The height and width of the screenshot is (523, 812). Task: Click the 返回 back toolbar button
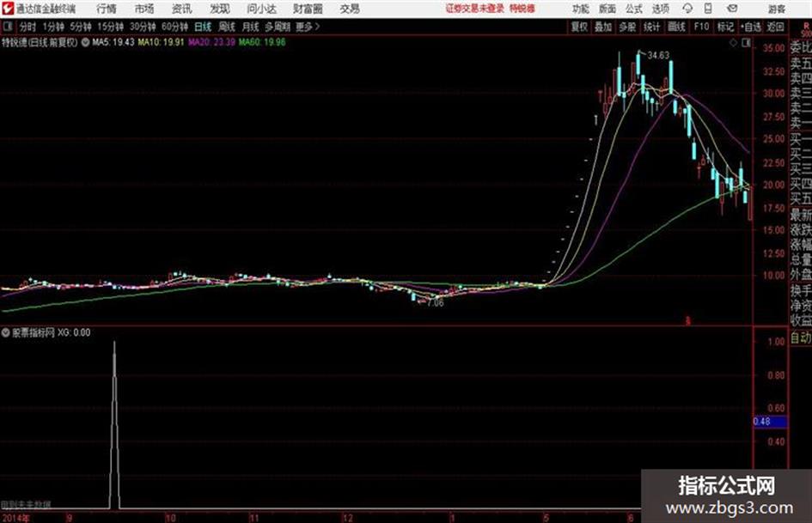tap(776, 27)
